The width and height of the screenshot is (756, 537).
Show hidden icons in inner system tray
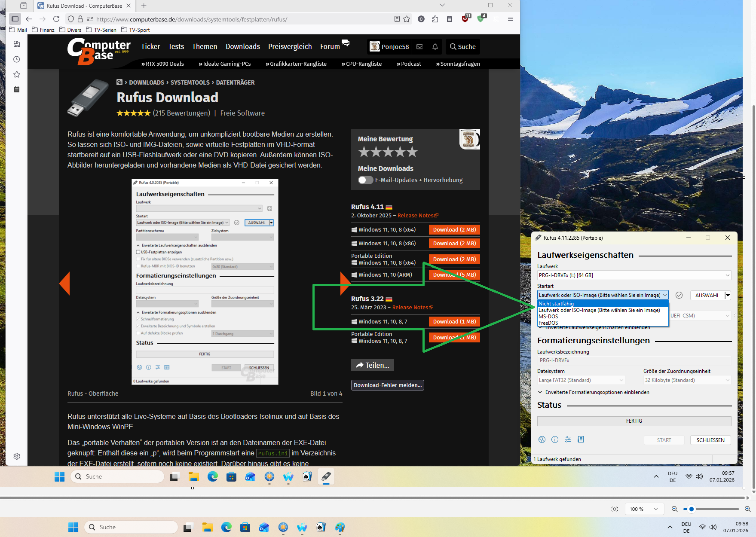click(656, 476)
